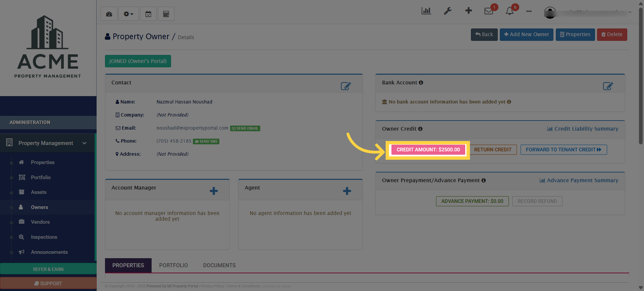Switch to the Portfolio tab
Viewport: 644px width, 291px height.
tap(173, 265)
